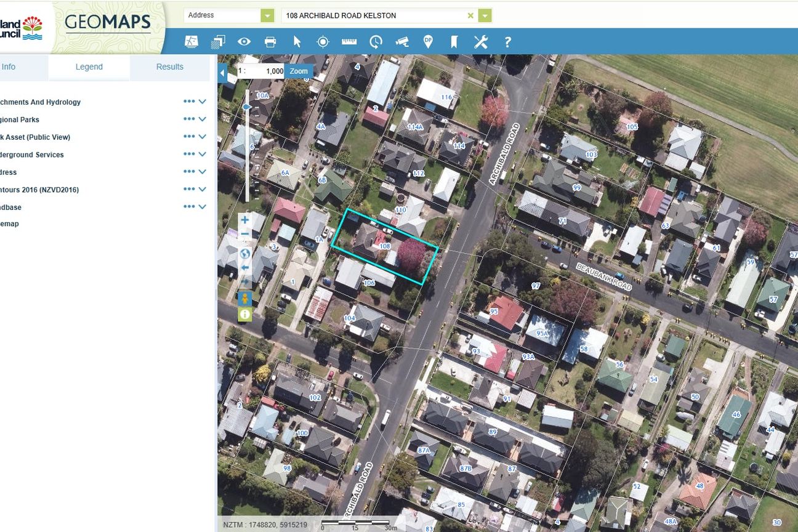798x532 pixels.
Task: Collapse the side panel with the arrow
Action: (x=223, y=73)
